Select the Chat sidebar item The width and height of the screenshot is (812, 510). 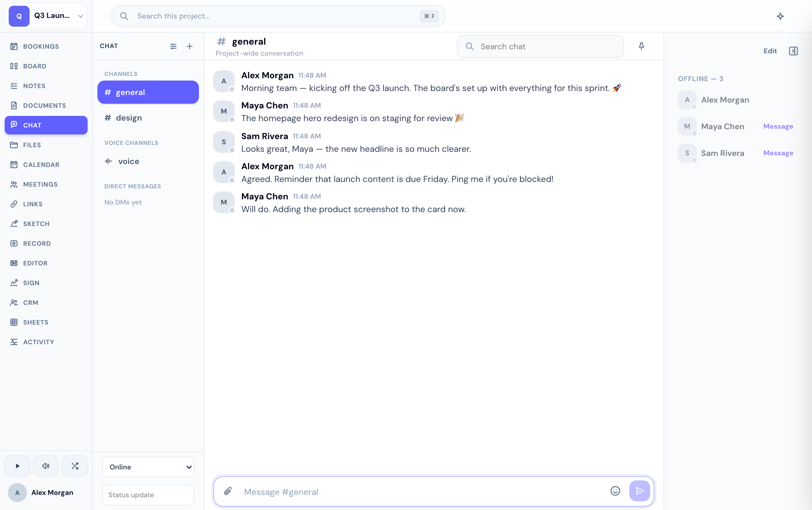[46, 125]
